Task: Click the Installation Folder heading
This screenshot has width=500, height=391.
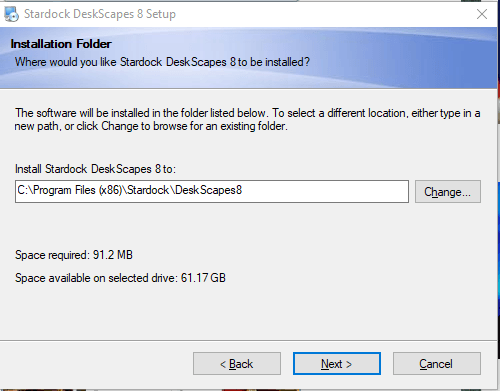Action: coord(61,44)
